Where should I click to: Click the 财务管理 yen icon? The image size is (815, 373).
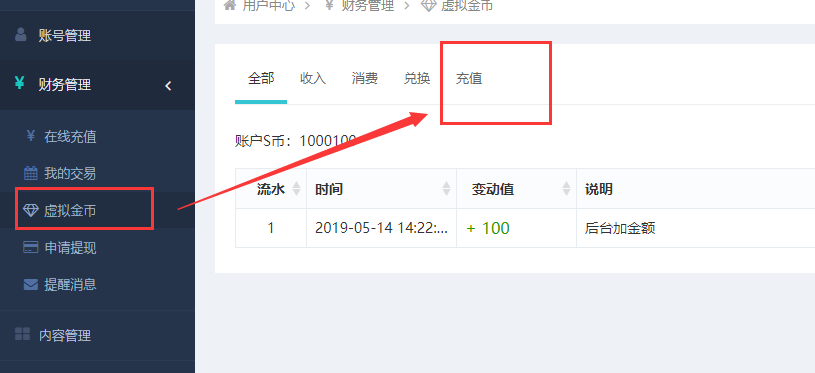pos(20,83)
